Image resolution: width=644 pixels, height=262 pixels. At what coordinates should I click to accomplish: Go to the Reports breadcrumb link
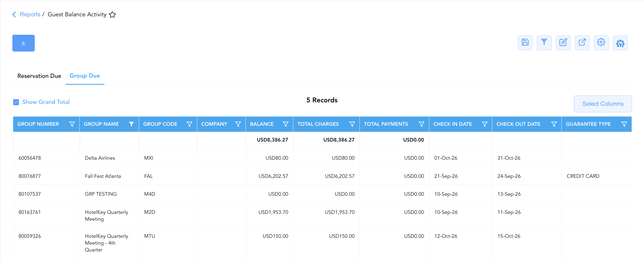tap(30, 14)
